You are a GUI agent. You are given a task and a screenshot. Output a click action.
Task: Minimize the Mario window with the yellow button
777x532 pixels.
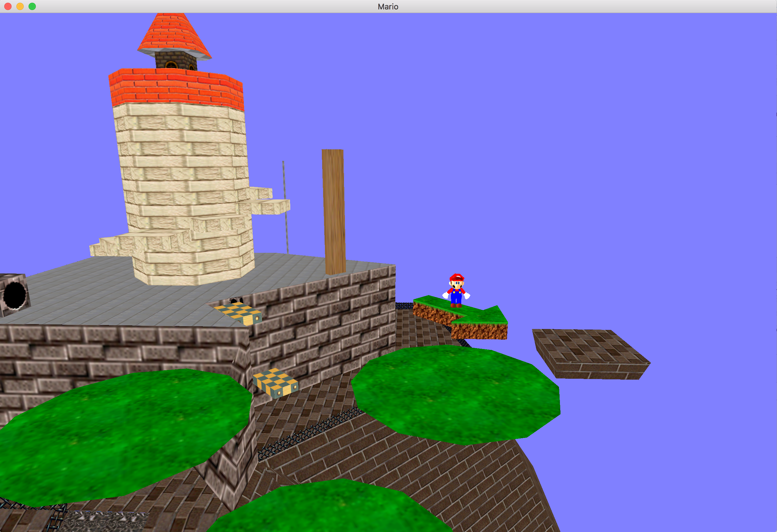click(20, 6)
